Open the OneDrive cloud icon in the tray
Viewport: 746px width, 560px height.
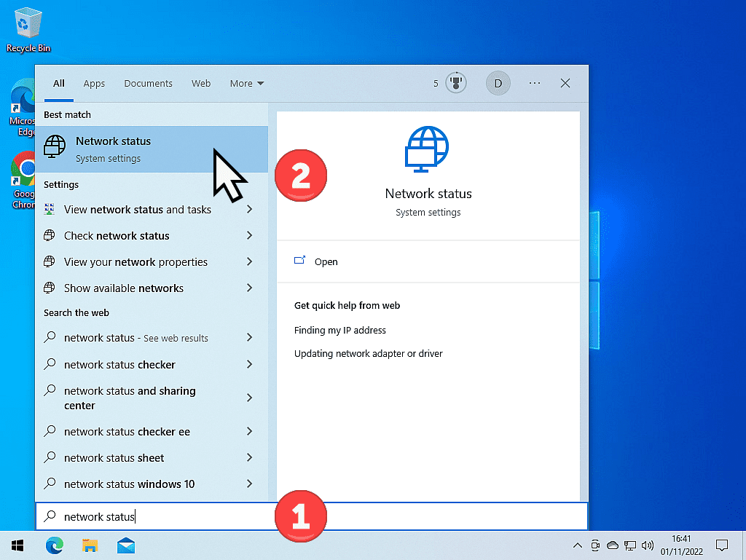pos(613,545)
